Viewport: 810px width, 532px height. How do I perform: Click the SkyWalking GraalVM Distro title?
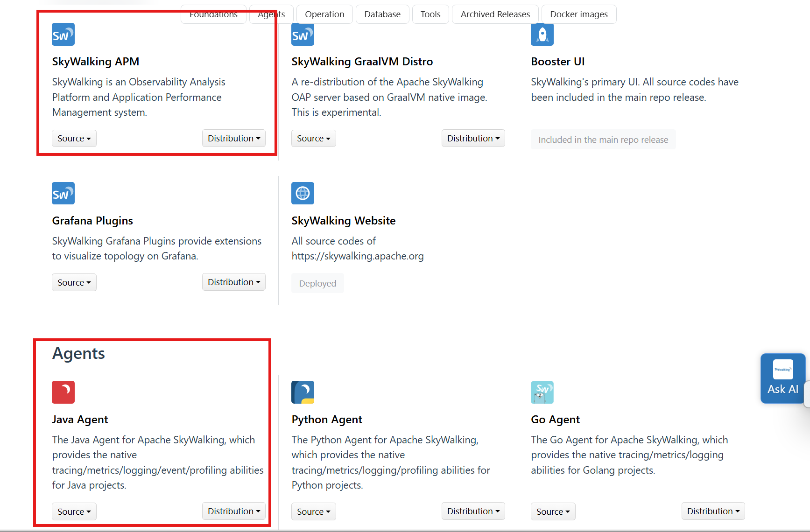coord(362,62)
